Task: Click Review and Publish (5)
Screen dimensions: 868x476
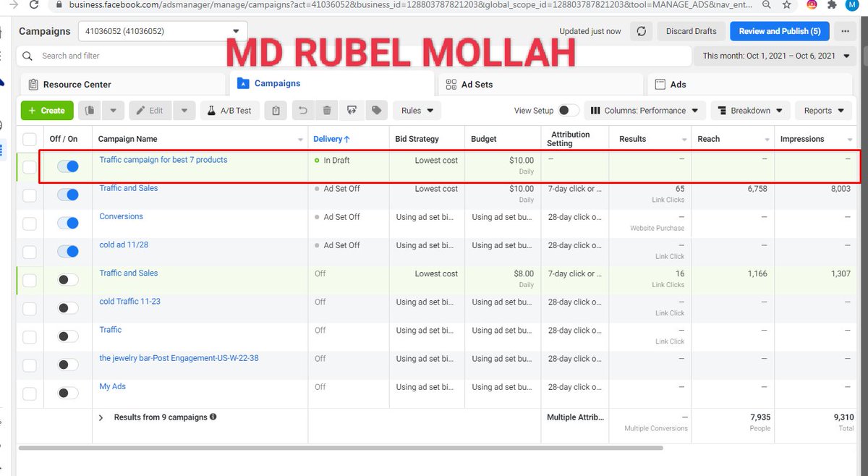Action: click(779, 31)
